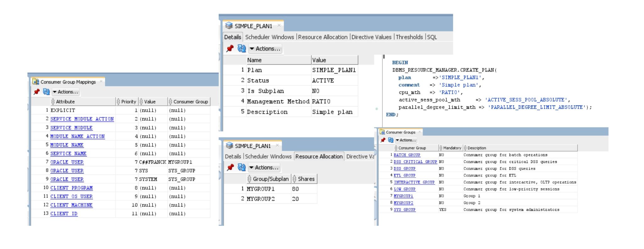
Task: Sort mappings by Value column header
Action: pyautogui.click(x=153, y=102)
